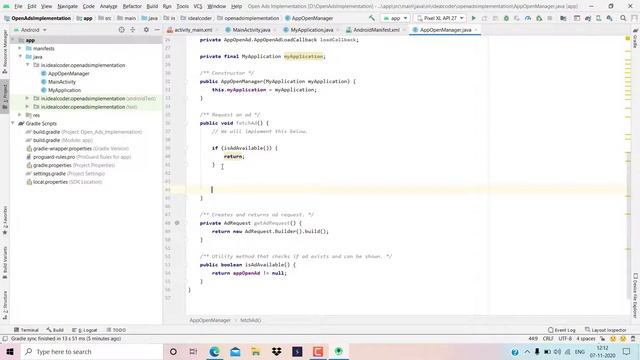Screen dimensions: 640x360
Task: Hide the Project panel with minus icon
Action: (x=157, y=30)
